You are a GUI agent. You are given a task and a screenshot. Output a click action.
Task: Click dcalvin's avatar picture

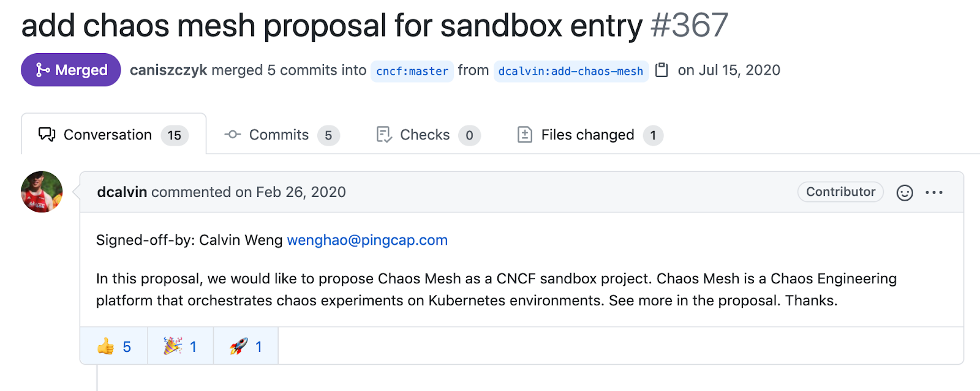42,192
